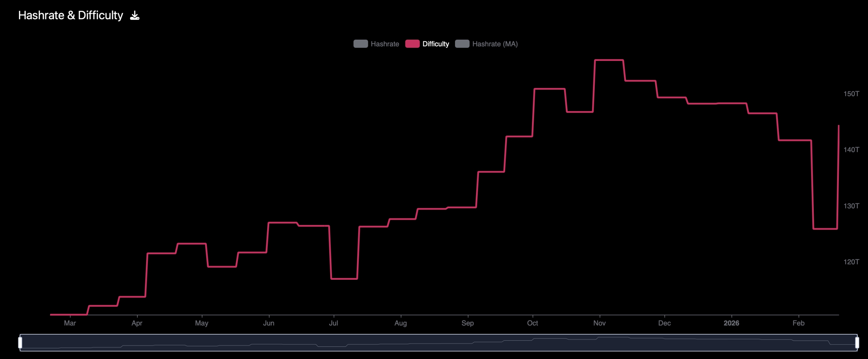Click the middle of the range selector track
The image size is (868, 359).
(x=438, y=342)
